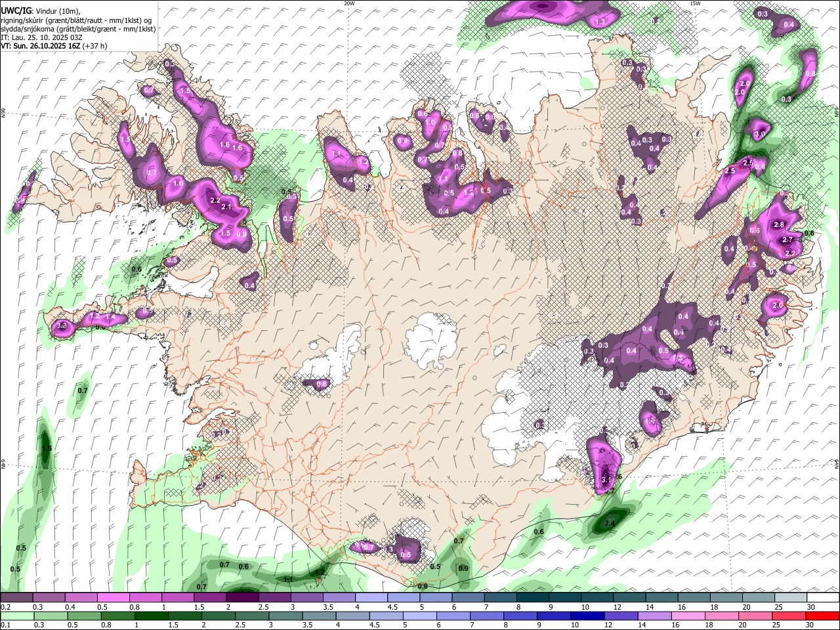Click the 2.7 snowfall value on the map

788,240
